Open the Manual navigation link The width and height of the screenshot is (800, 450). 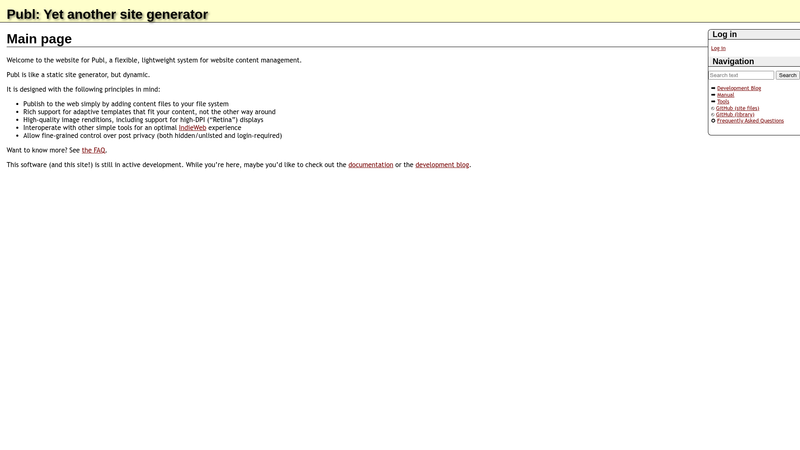click(726, 95)
